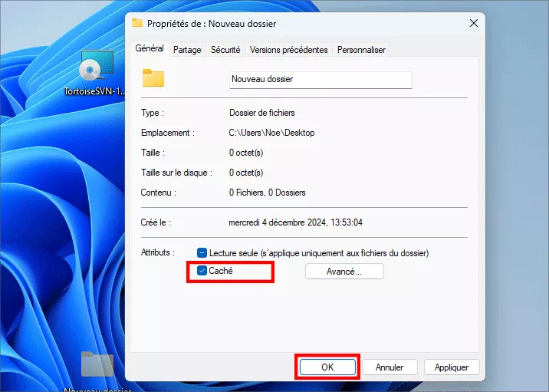Open the Avancé... attributes options
549x392 pixels.
[x=344, y=272]
